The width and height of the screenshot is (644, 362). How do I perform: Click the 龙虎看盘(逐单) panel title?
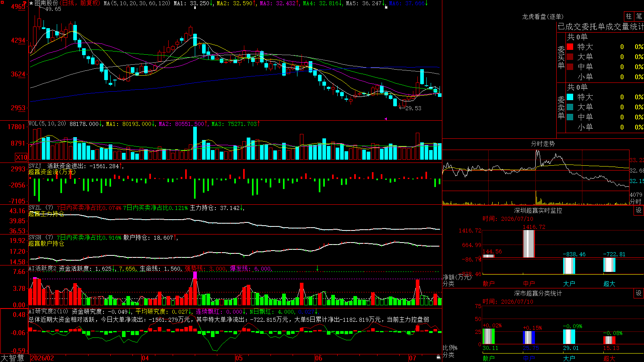pyautogui.click(x=543, y=16)
